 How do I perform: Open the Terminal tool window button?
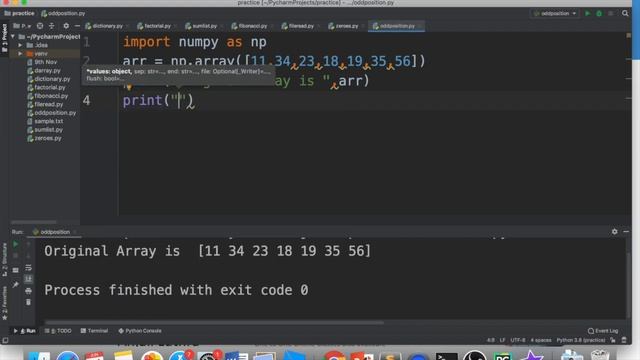tap(94, 331)
